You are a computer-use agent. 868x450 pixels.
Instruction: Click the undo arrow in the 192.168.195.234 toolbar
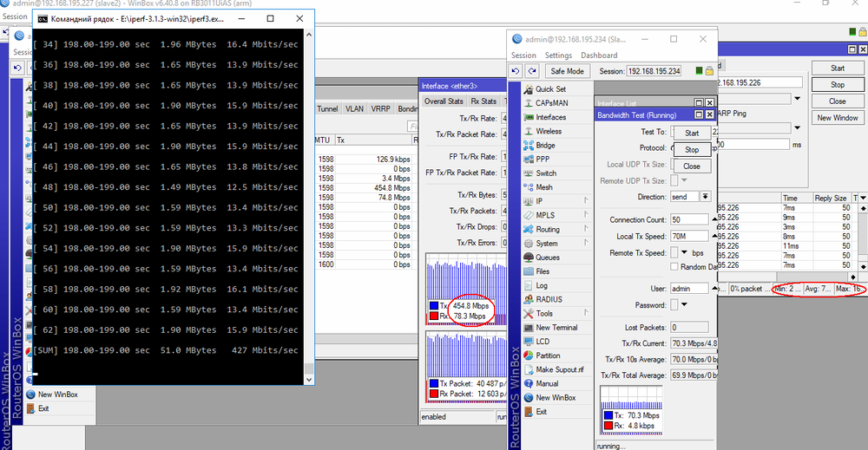516,71
